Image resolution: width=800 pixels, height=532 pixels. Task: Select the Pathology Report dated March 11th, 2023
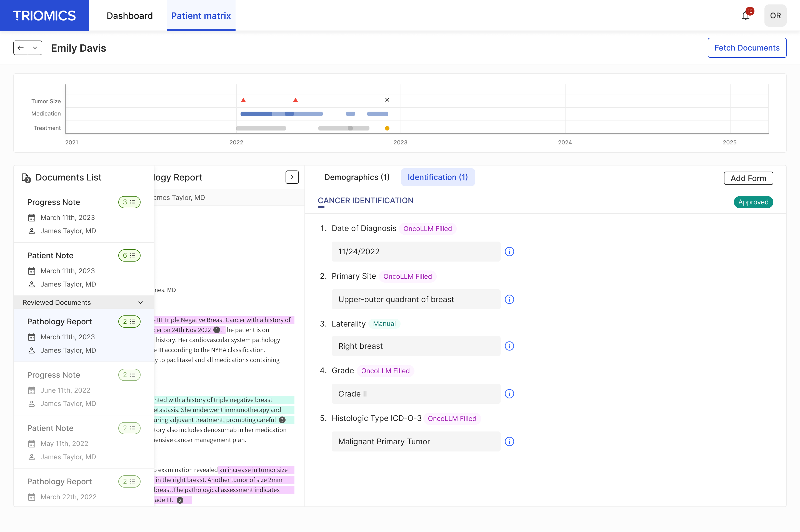pos(84,335)
